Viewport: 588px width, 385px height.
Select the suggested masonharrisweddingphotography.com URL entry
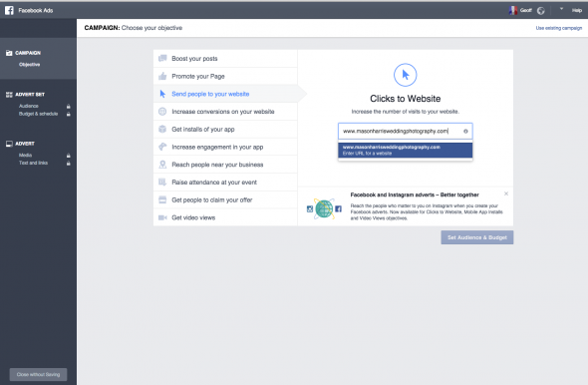(x=405, y=150)
